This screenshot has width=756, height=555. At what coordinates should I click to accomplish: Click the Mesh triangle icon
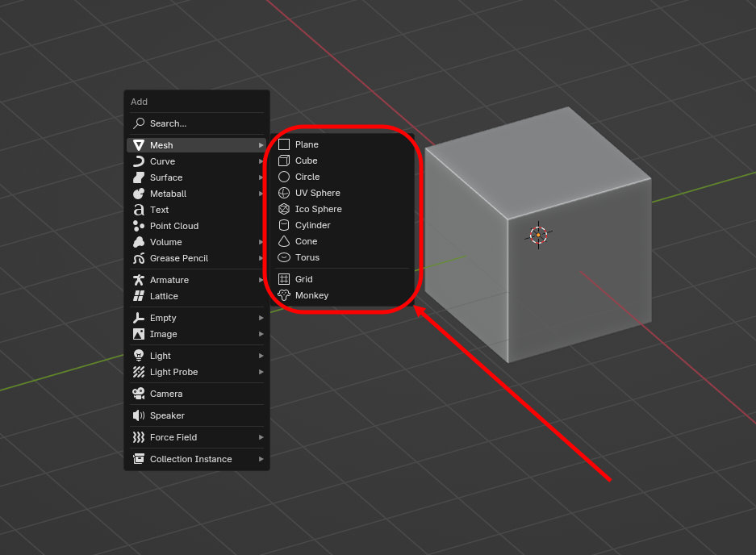pyautogui.click(x=139, y=145)
